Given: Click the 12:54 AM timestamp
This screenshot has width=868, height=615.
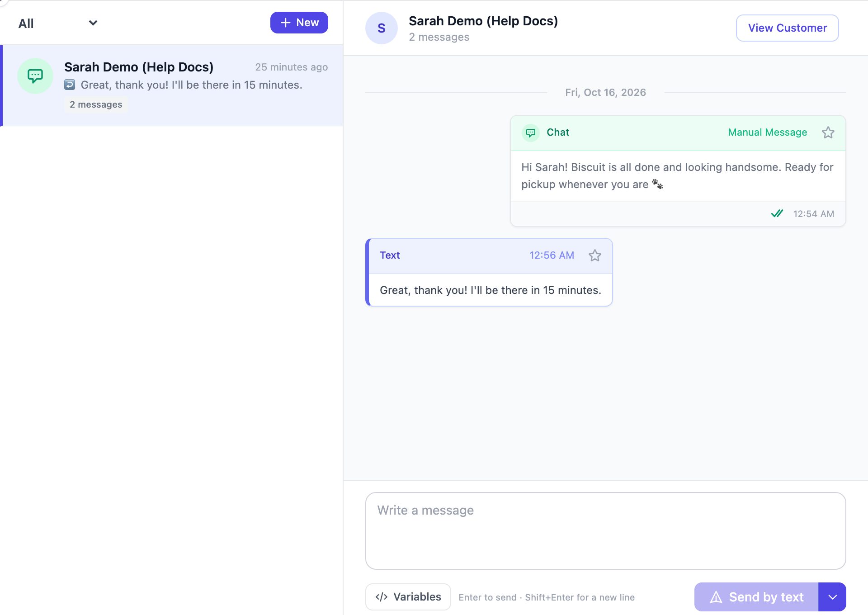Looking at the screenshot, I should tap(814, 214).
